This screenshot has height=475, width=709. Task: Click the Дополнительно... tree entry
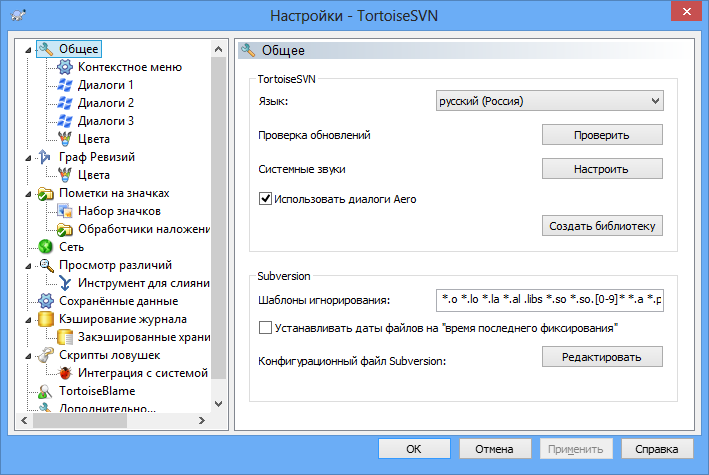pos(107,408)
